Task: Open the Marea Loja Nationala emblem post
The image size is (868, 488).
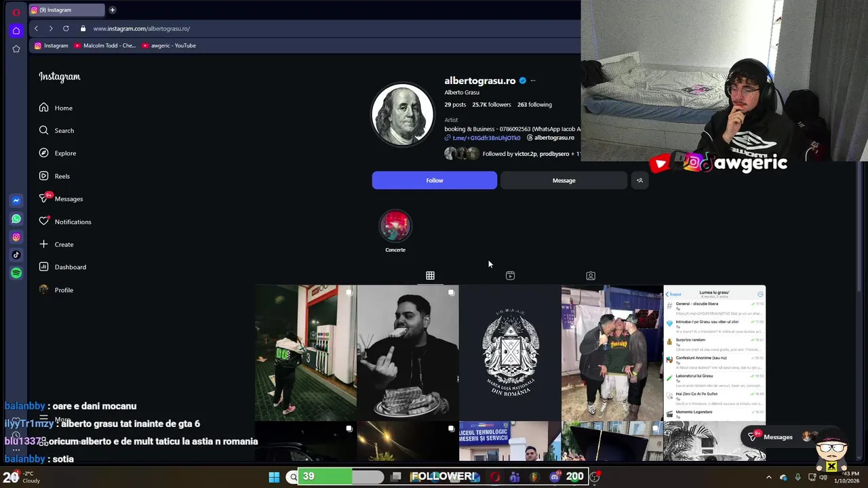Action: coord(510,353)
